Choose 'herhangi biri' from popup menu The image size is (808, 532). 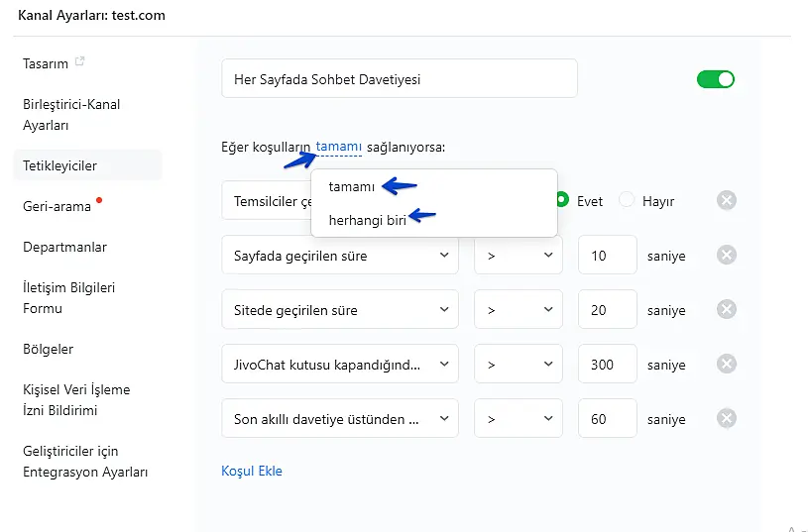(x=368, y=220)
